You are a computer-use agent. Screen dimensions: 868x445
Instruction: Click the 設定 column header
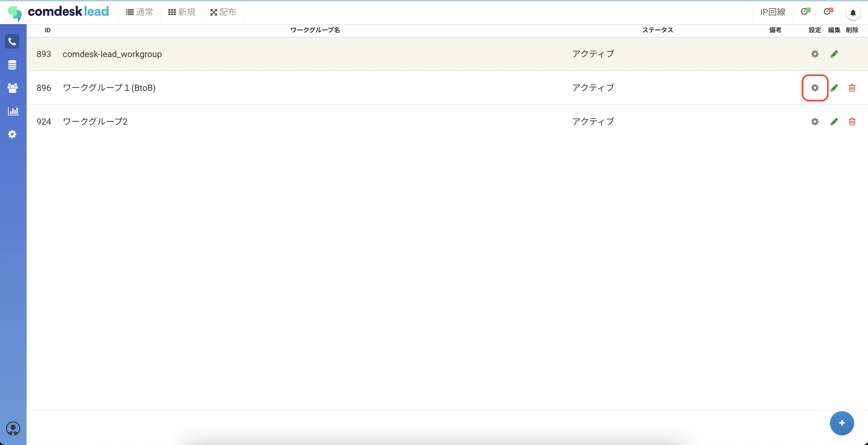pyautogui.click(x=815, y=30)
